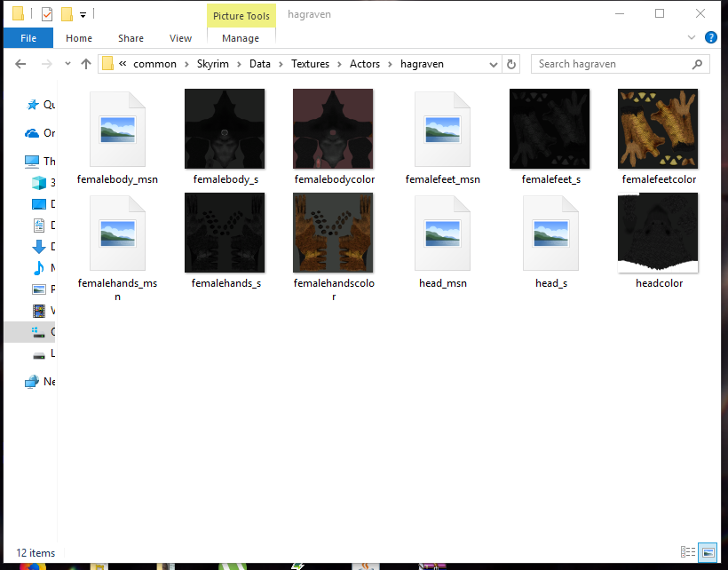Select the Manage tab under Picture Tools
The width and height of the screenshot is (728, 570).
(241, 38)
